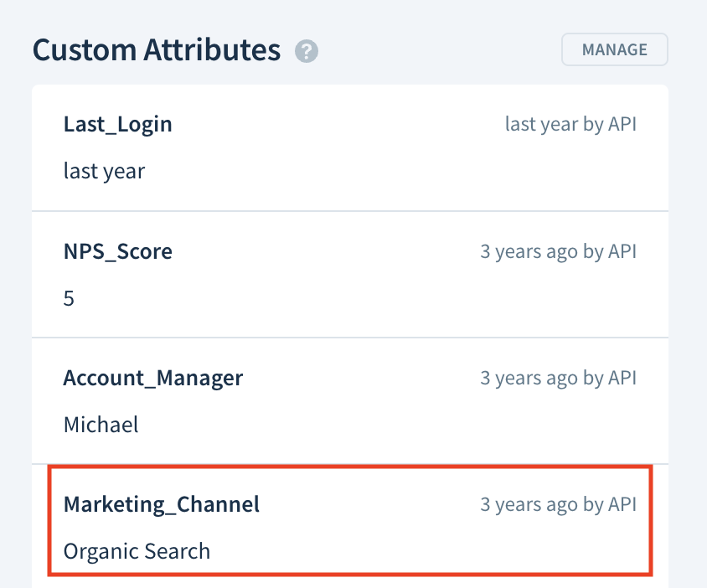Click the Organic Search value
Image resolution: width=707 pixels, height=588 pixels.
pyautogui.click(x=137, y=551)
